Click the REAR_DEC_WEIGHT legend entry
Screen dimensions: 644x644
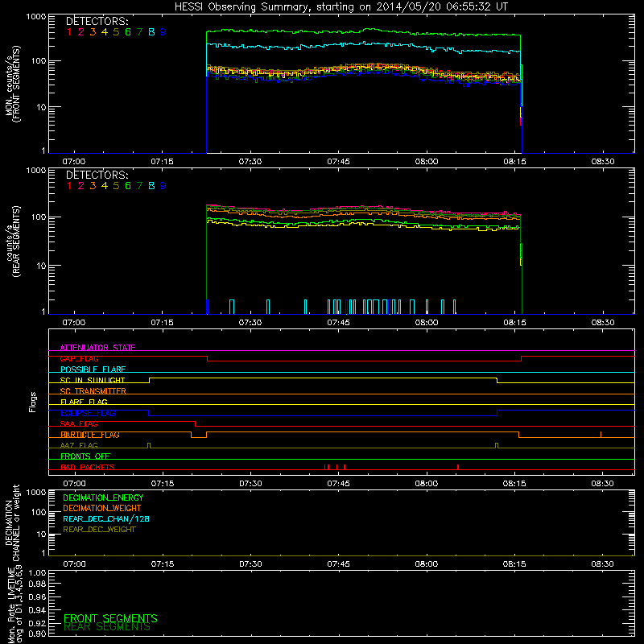pos(99,530)
